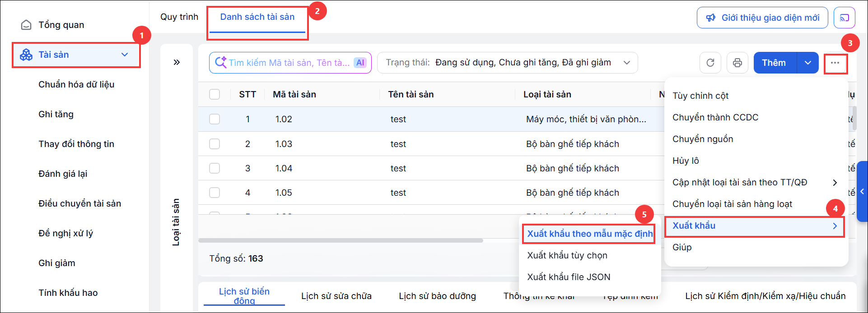Screen dimensions: 868x313
Task: Click the STT column header
Action: [247, 94]
